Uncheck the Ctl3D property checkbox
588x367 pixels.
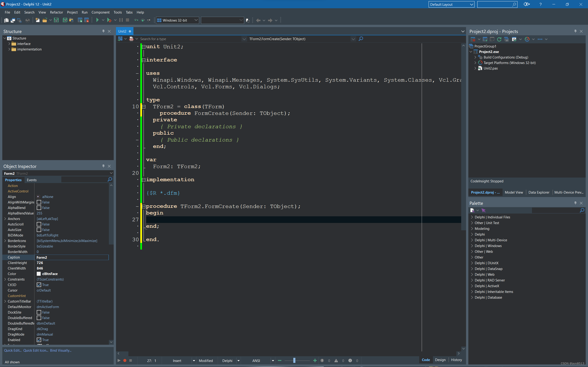coord(39,285)
